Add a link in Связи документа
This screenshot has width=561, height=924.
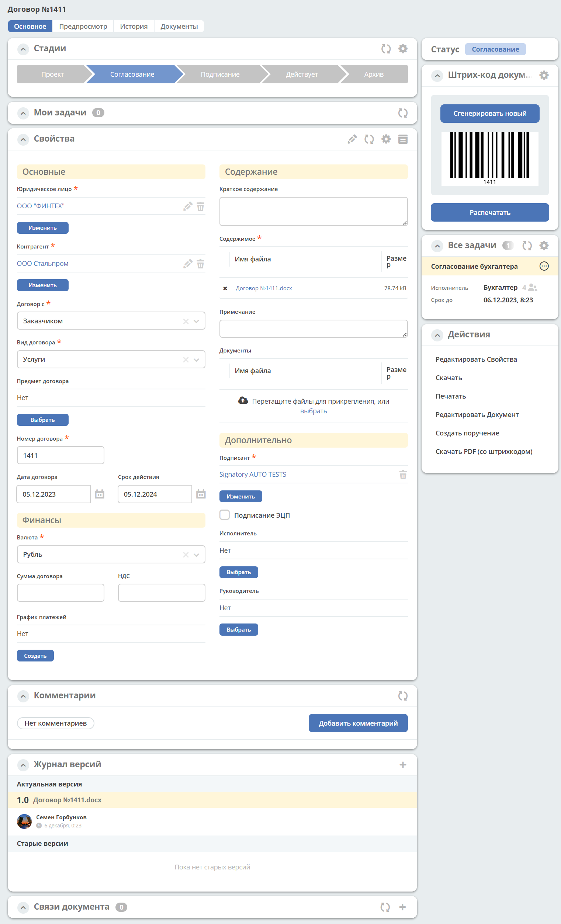[402, 907]
